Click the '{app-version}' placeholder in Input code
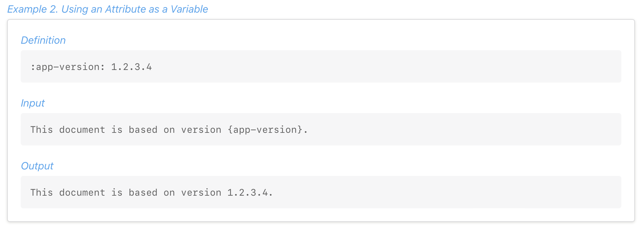644x230 pixels. tap(265, 130)
